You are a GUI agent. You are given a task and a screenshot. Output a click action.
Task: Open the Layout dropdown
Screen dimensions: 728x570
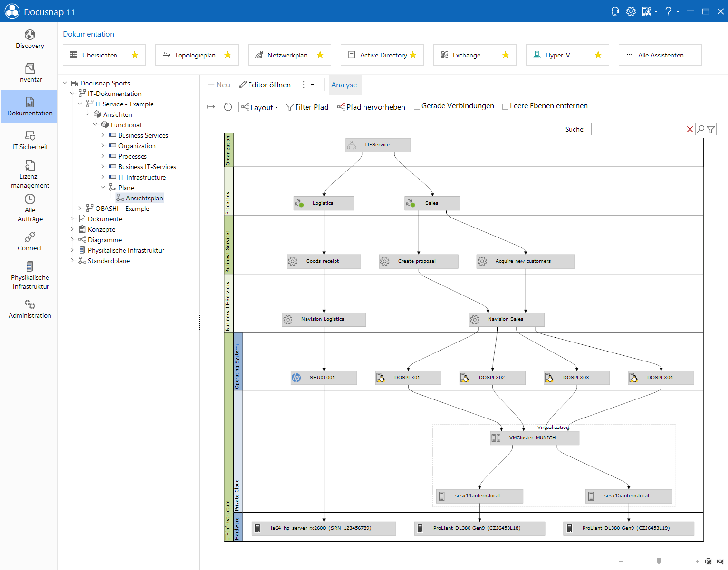click(x=259, y=107)
